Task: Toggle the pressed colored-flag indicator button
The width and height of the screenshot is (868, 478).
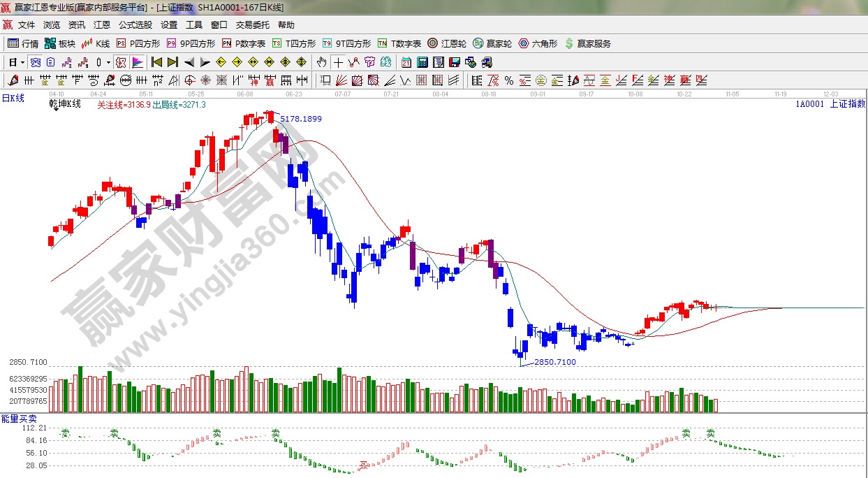Action: pos(137,62)
